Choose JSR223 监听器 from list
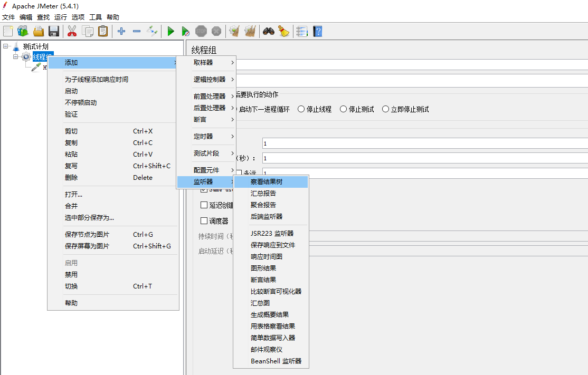Screen dimensions: 588x375 tap(271, 234)
